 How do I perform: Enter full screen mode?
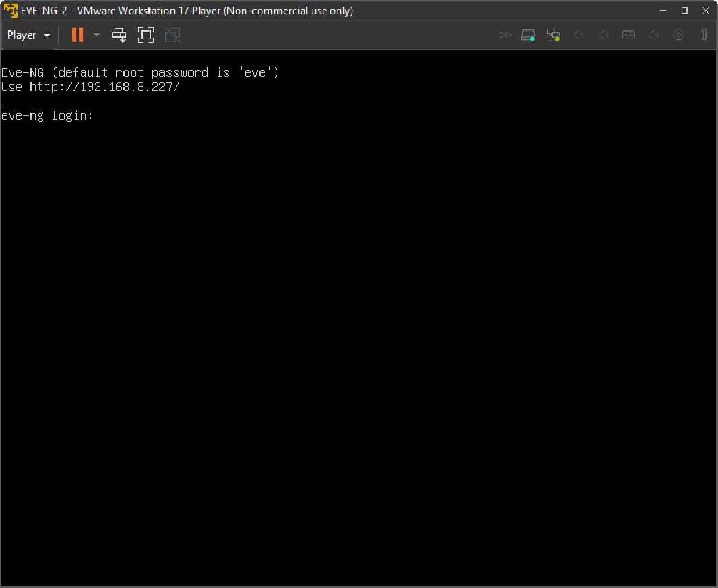point(146,35)
